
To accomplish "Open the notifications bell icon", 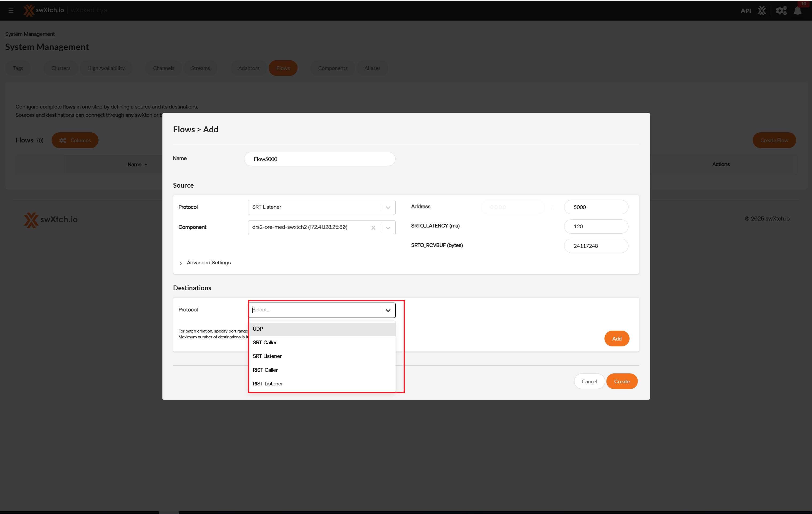I will [x=798, y=11].
